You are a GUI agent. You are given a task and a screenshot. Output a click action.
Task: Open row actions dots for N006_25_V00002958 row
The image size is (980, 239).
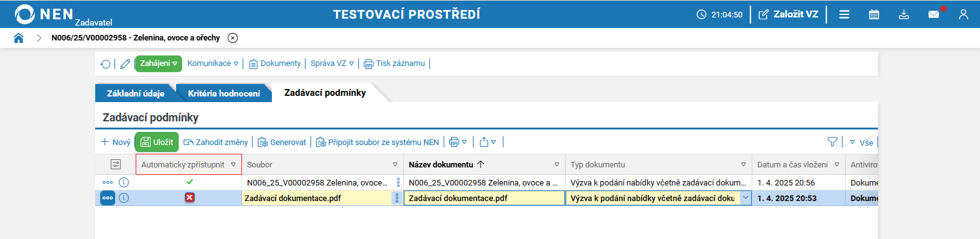pyautogui.click(x=108, y=182)
